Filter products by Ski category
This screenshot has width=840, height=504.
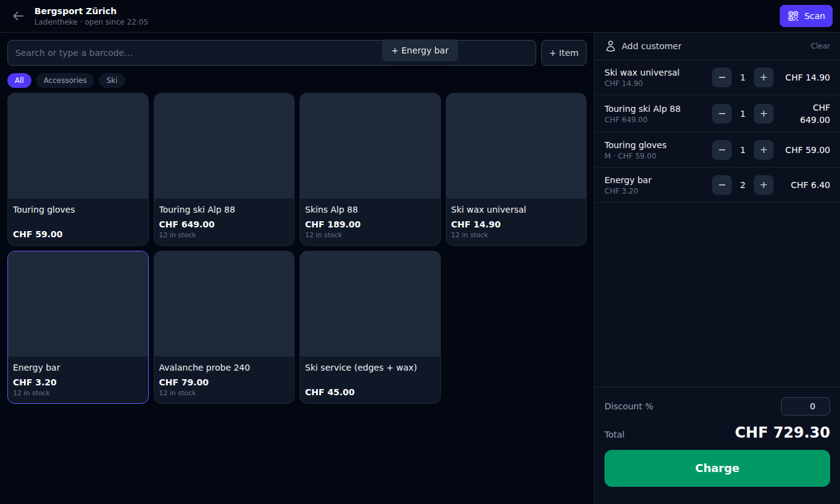point(112,81)
